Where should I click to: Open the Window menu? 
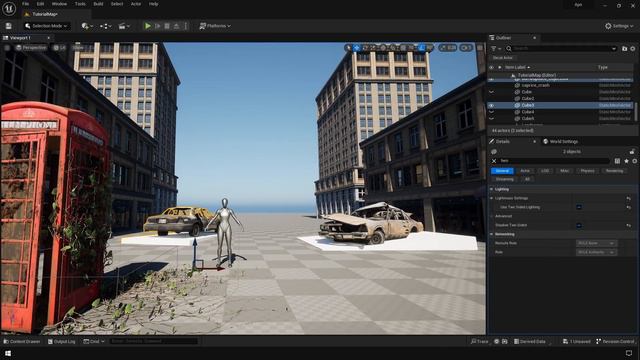59,4
